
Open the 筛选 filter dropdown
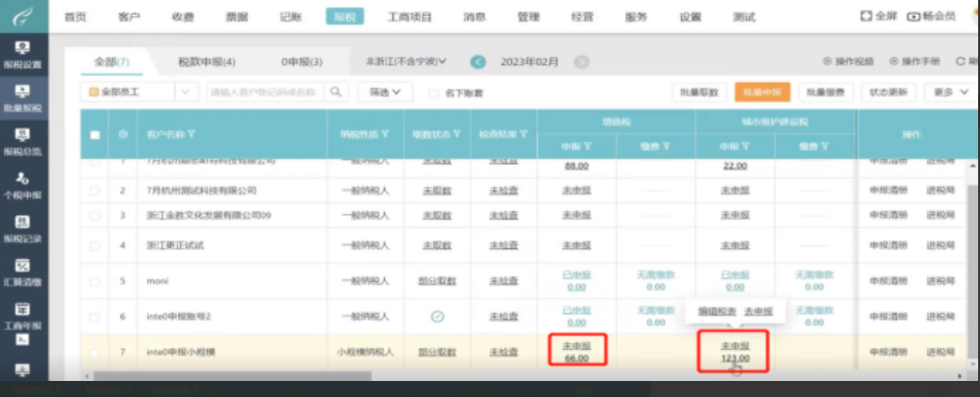(x=385, y=92)
